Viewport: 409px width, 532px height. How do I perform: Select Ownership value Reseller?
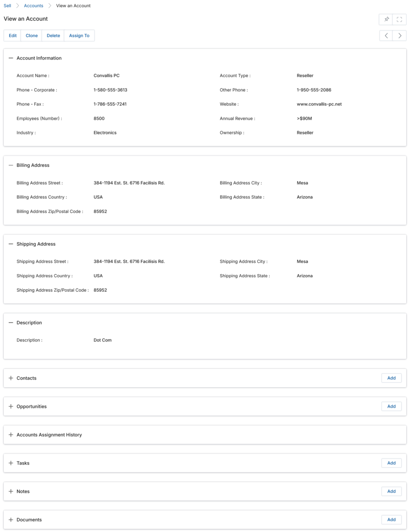[x=305, y=133]
